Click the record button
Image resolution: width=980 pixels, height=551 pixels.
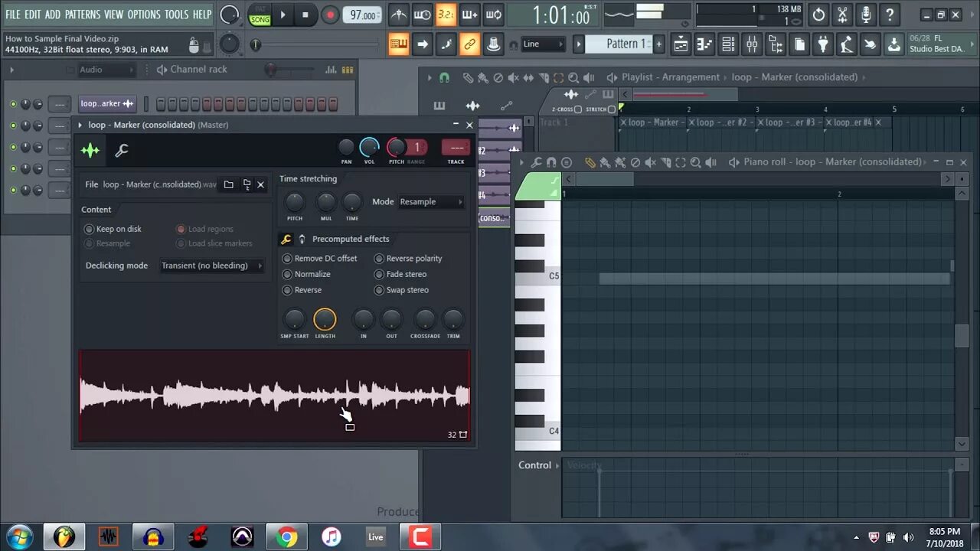[330, 15]
